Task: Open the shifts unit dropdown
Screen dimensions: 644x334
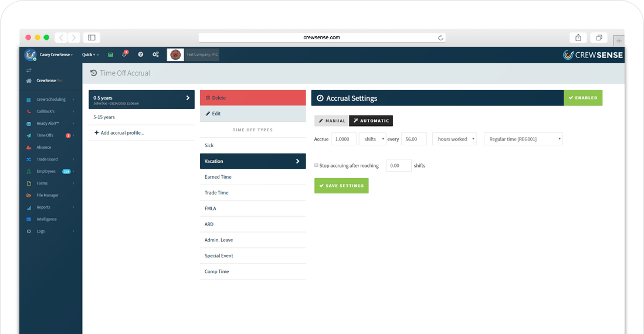Action: [x=372, y=139]
